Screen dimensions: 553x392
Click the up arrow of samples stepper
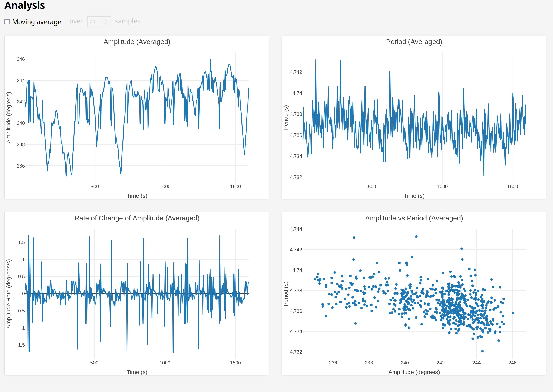point(105,20)
